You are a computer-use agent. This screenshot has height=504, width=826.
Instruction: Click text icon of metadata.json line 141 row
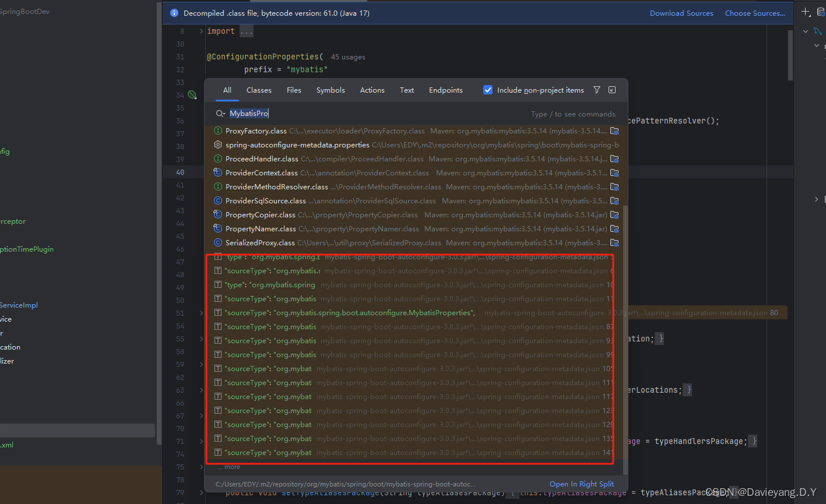point(218,453)
